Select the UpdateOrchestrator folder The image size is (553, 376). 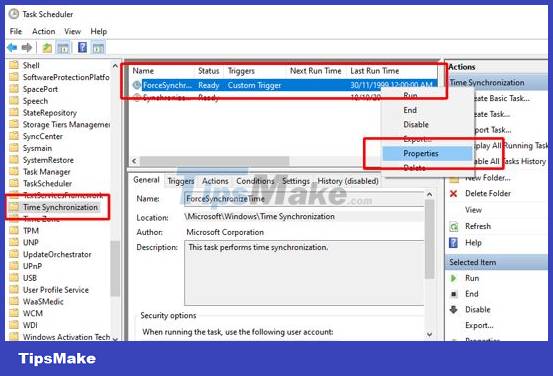(57, 254)
